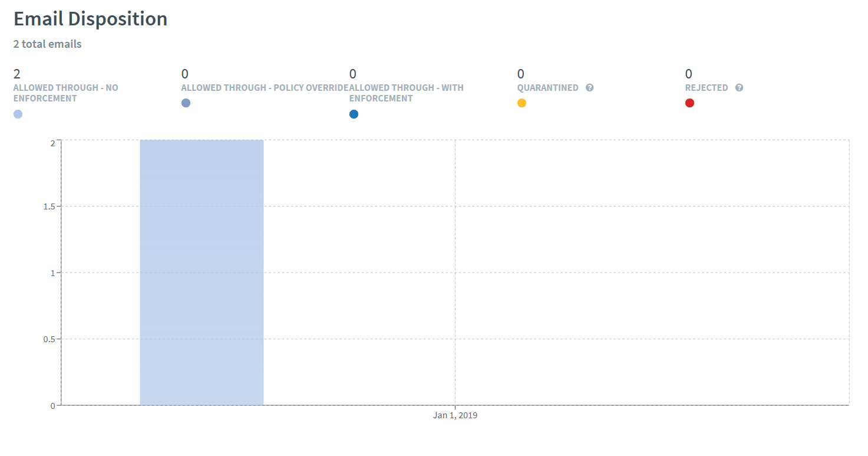Screen dimensions: 868x456
Task: Click the Policy Override blue legend dot
Action: pos(186,103)
